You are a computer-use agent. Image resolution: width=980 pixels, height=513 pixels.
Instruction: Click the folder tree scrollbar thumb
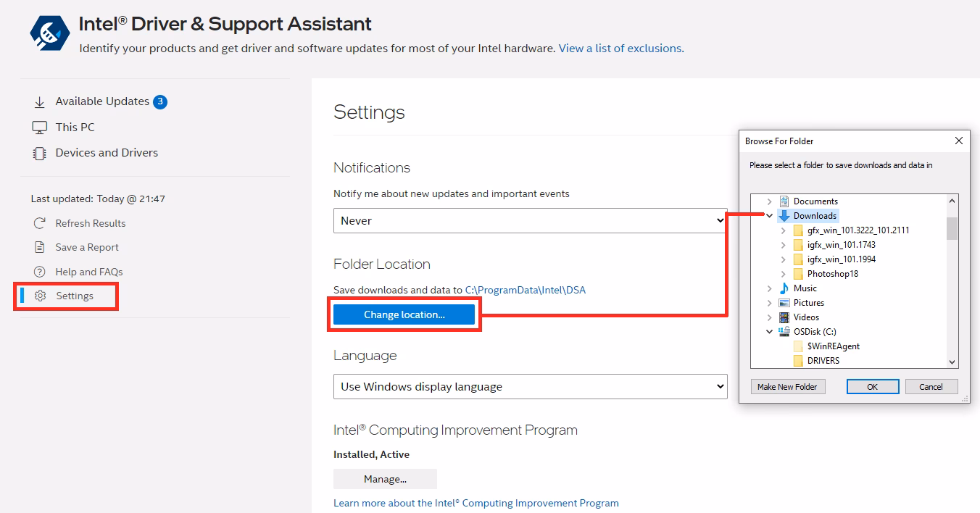[x=952, y=228]
